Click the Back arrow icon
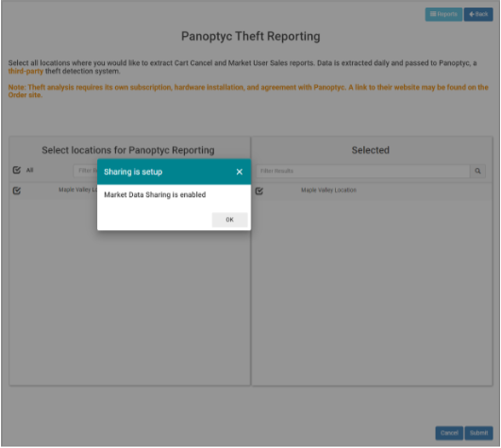This screenshot has height=448, width=501. click(472, 14)
